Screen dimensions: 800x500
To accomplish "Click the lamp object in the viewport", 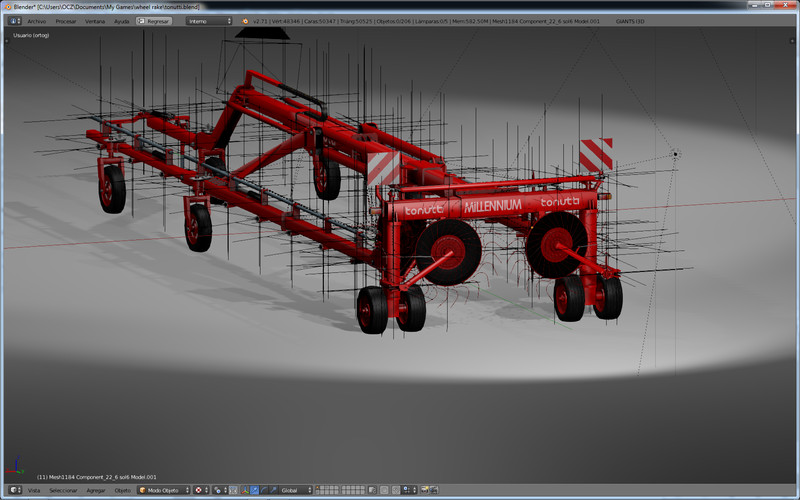I will pos(675,154).
